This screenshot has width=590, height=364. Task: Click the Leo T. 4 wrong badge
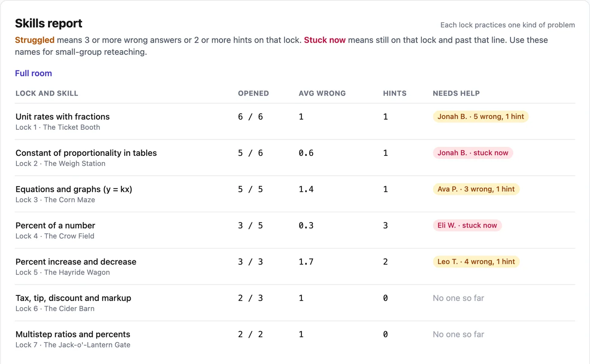(x=476, y=262)
